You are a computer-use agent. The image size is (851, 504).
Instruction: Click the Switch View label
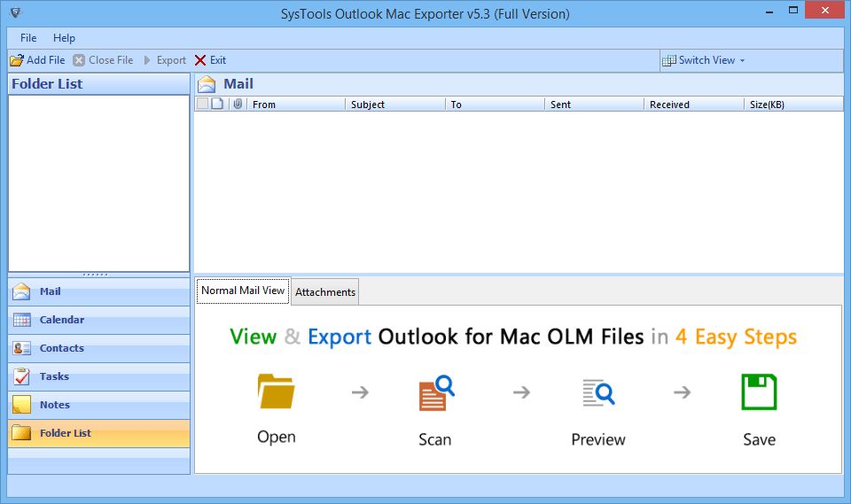(707, 60)
